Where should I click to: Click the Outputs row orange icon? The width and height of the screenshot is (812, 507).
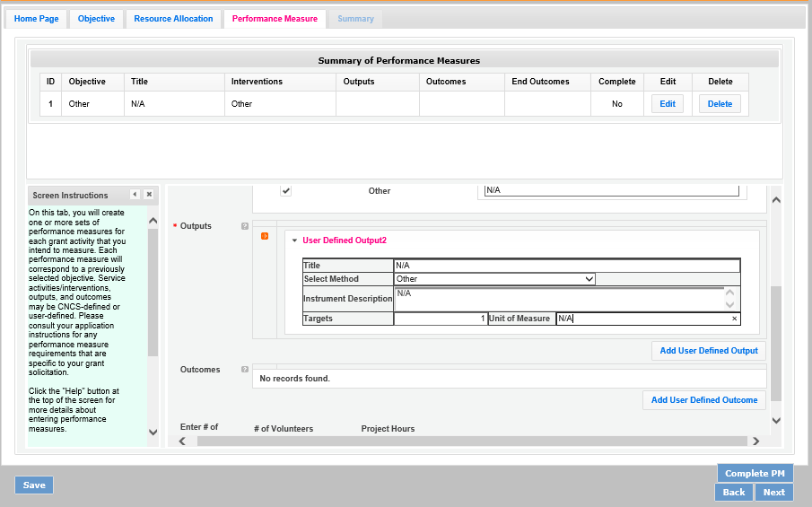(x=265, y=236)
